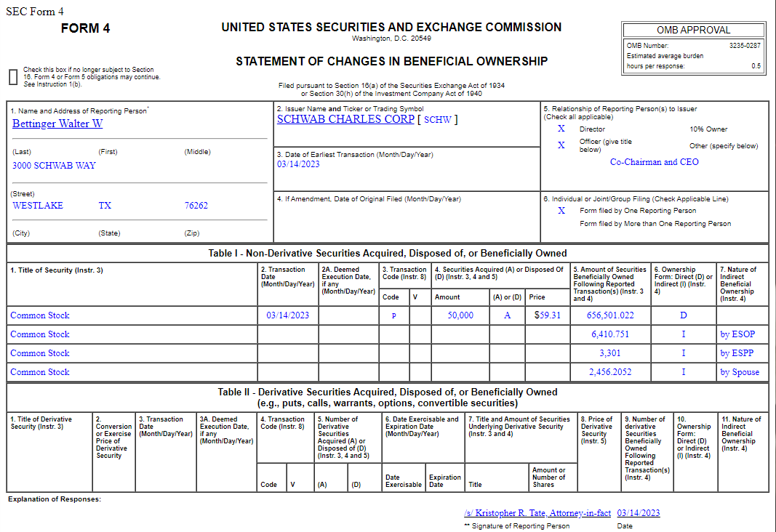Click the earliest transaction date 03/14/2023

click(298, 164)
